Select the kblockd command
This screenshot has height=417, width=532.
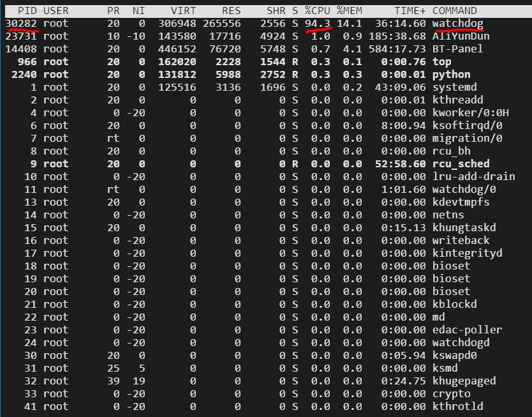pos(455,305)
